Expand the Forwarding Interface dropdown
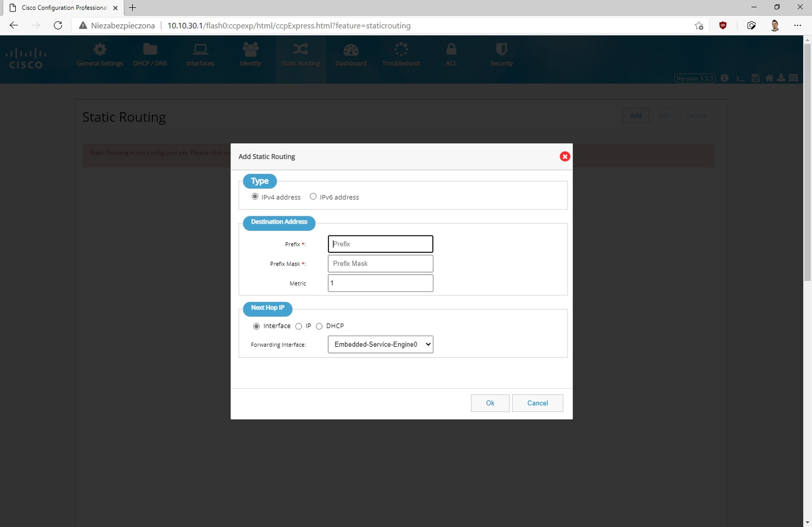This screenshot has height=527, width=812. (380, 344)
